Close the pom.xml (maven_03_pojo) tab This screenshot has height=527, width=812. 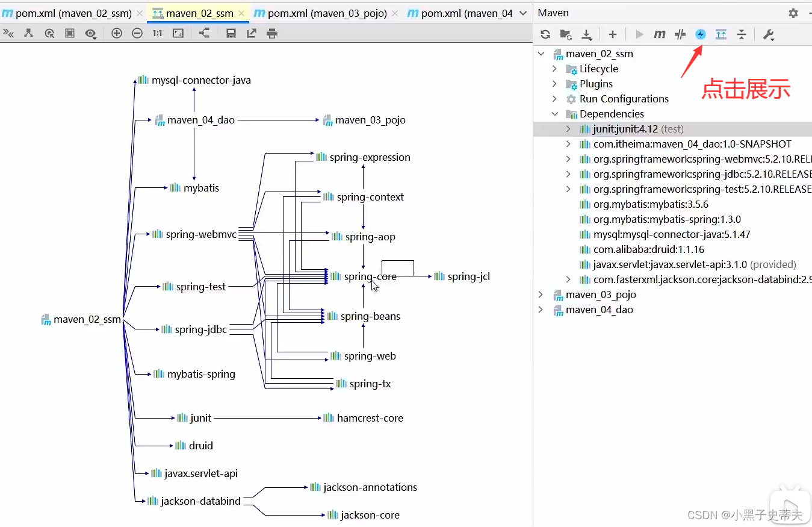395,13
